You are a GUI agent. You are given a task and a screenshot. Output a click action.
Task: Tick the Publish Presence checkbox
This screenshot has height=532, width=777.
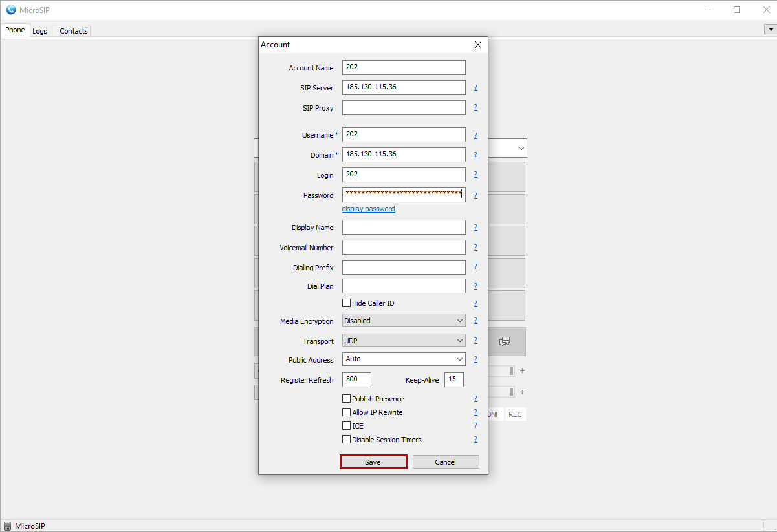pos(347,399)
